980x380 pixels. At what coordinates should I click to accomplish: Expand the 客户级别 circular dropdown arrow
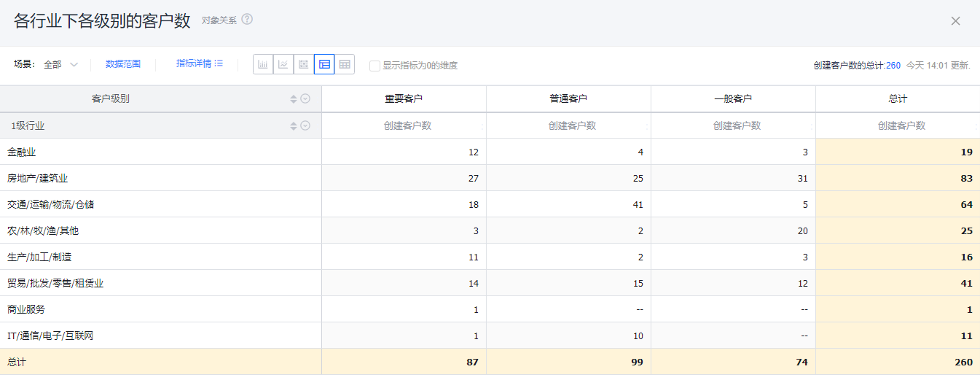coord(306,99)
